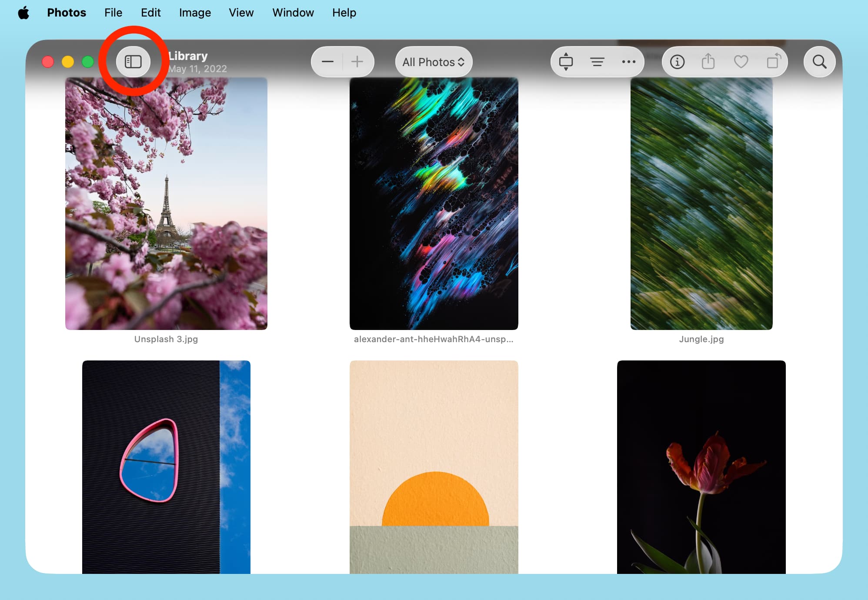Click the aspect ratio thumbnail toggle icon
The height and width of the screenshot is (600, 868).
click(x=566, y=62)
